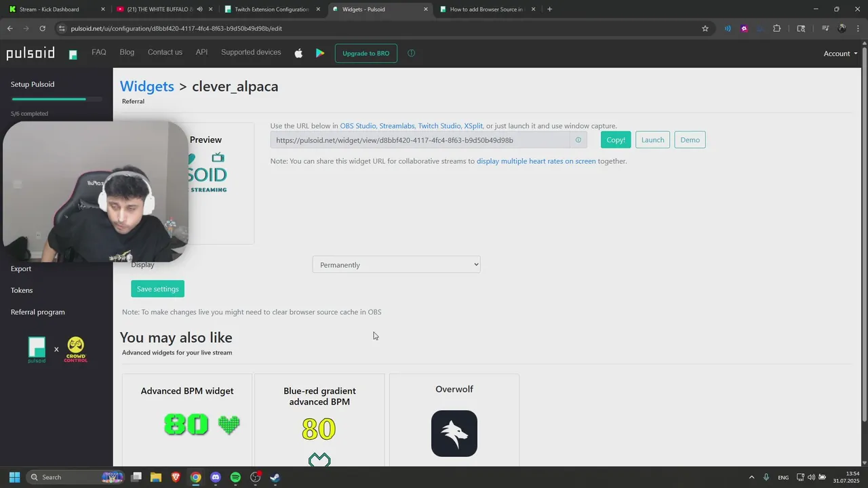Open Streamlabs link
The width and height of the screenshot is (868, 488).
point(397,126)
